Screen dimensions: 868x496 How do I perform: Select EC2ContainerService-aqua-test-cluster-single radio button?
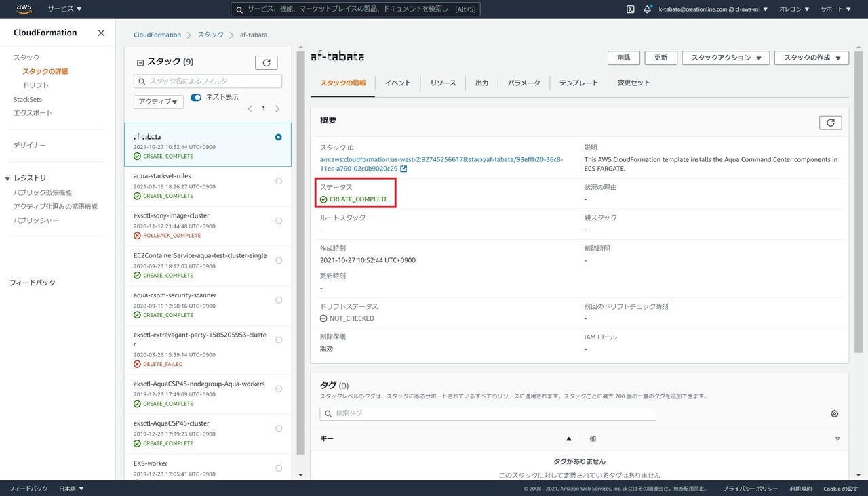click(x=279, y=260)
